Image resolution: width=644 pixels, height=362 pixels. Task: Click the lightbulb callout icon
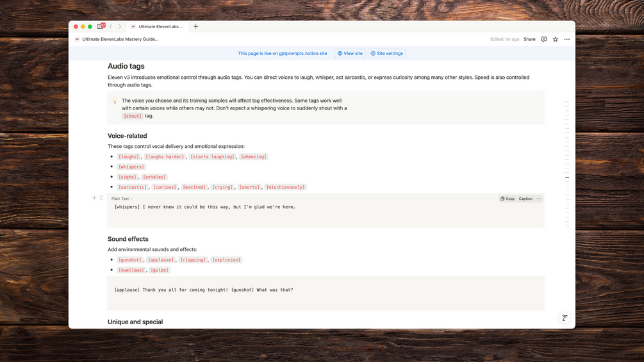click(x=115, y=100)
